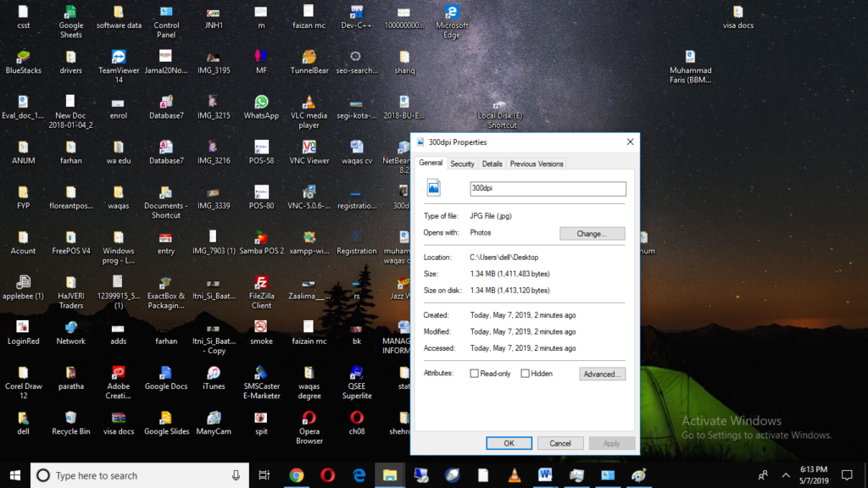Image resolution: width=868 pixels, height=488 pixels.
Task: Open Opera from the taskbar
Action: coord(328,475)
